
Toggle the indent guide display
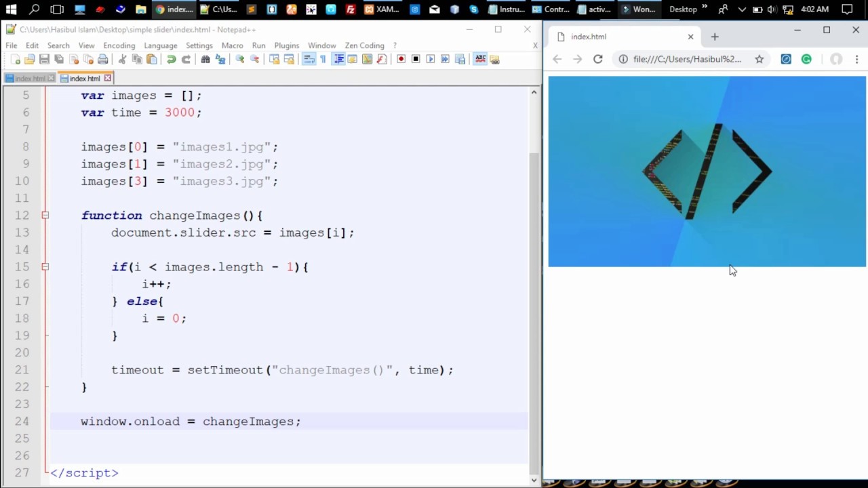pyautogui.click(x=338, y=60)
